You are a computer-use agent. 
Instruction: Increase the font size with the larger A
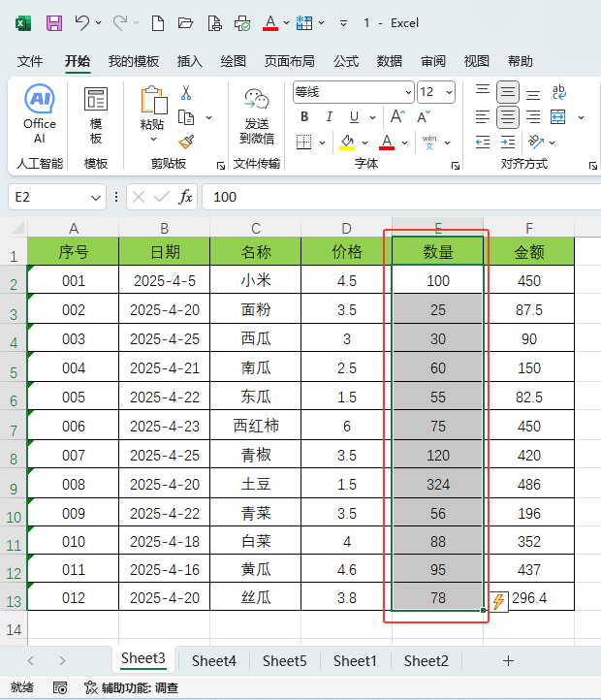tap(397, 117)
